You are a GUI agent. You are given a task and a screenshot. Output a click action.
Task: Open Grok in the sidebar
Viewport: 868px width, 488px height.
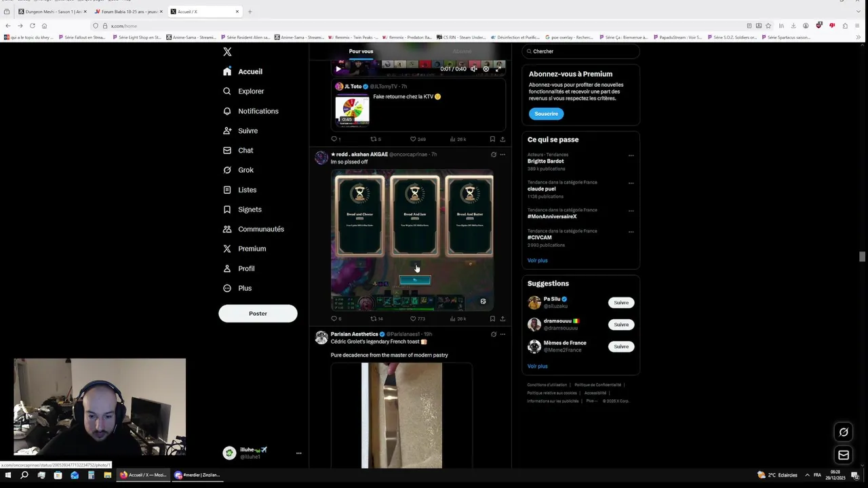[238, 170]
